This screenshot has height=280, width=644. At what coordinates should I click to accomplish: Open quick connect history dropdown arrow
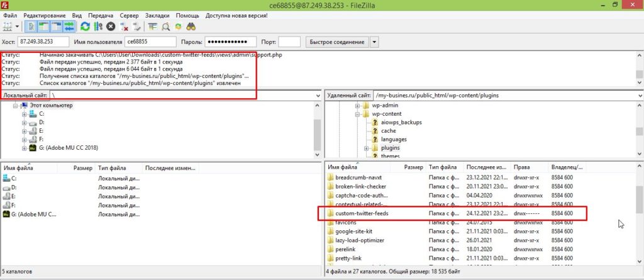click(x=374, y=42)
